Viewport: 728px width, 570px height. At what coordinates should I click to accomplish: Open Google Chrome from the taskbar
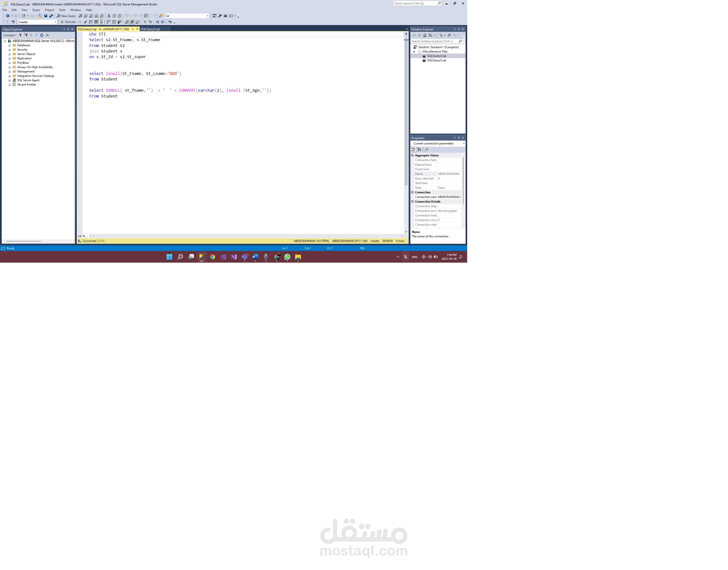[x=212, y=257]
